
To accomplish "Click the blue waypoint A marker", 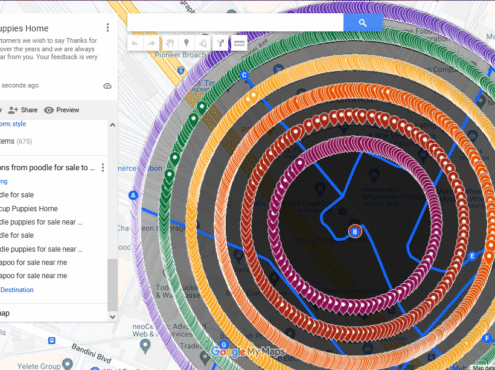I will [133, 195].
